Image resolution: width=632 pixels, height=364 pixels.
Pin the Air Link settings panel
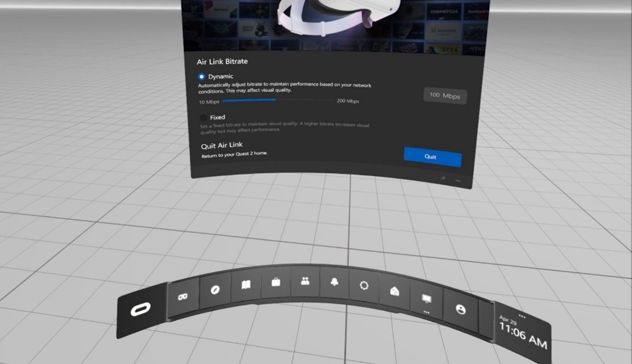pyautogui.click(x=443, y=179)
